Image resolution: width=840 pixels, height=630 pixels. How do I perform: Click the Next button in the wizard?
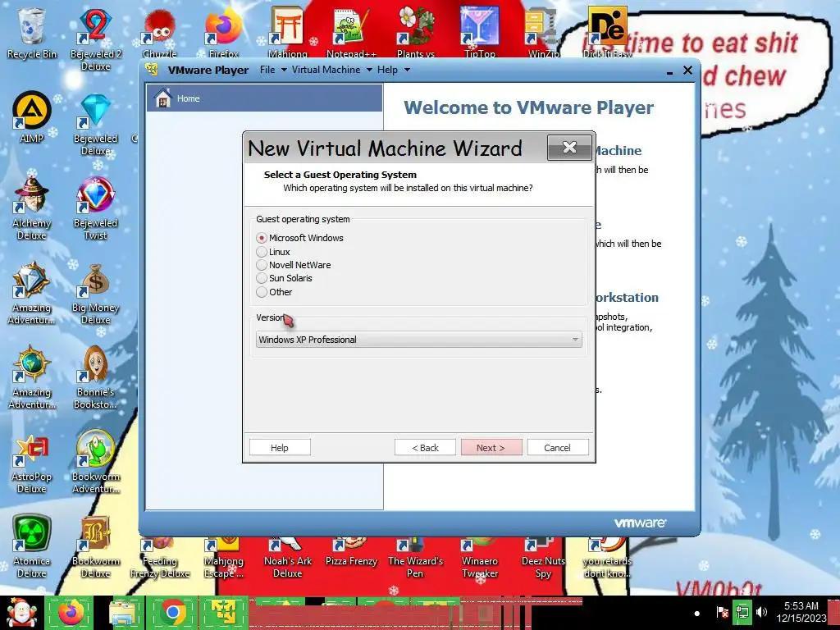pos(491,448)
